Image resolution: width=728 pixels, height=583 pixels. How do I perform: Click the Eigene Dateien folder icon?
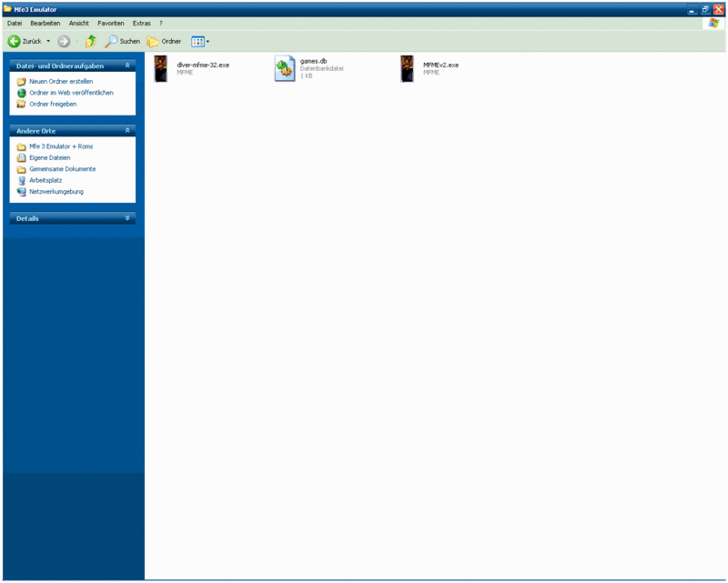pyautogui.click(x=21, y=158)
